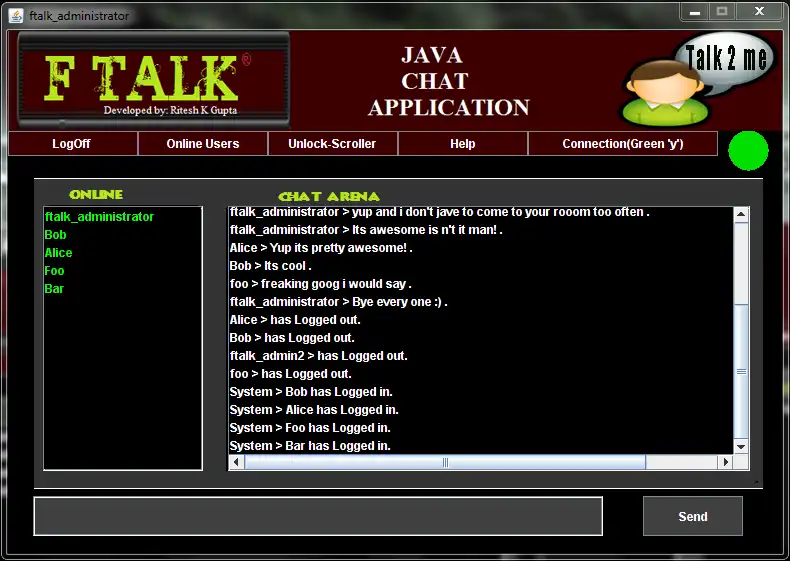Click line 'System > Foo has Logged in.'
The image size is (790, 561).
[x=310, y=428]
